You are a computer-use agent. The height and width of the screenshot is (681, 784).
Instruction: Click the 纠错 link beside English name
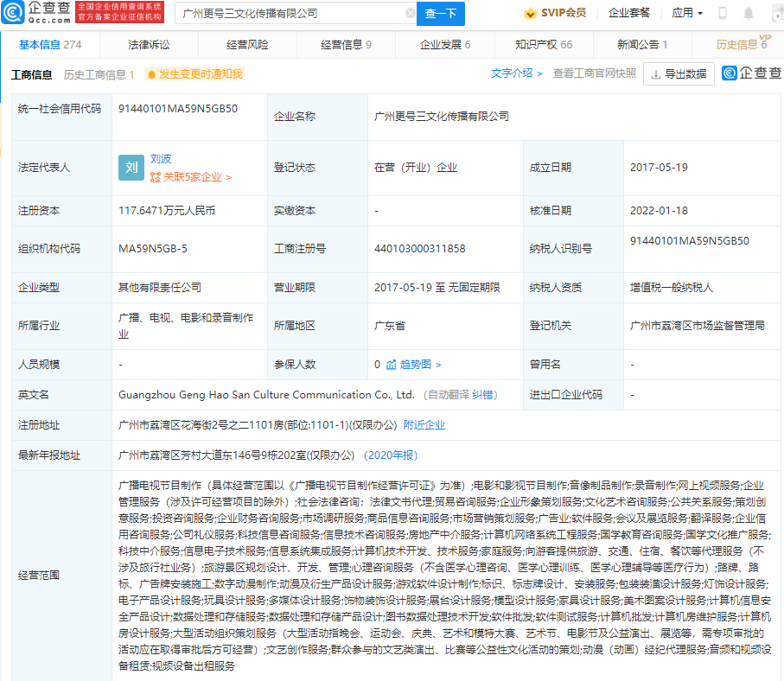pyautogui.click(x=482, y=395)
